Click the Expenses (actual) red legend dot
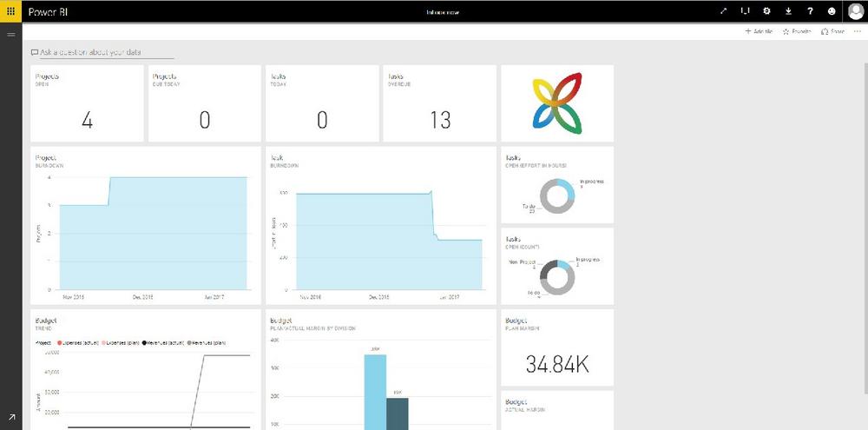 [x=60, y=343]
